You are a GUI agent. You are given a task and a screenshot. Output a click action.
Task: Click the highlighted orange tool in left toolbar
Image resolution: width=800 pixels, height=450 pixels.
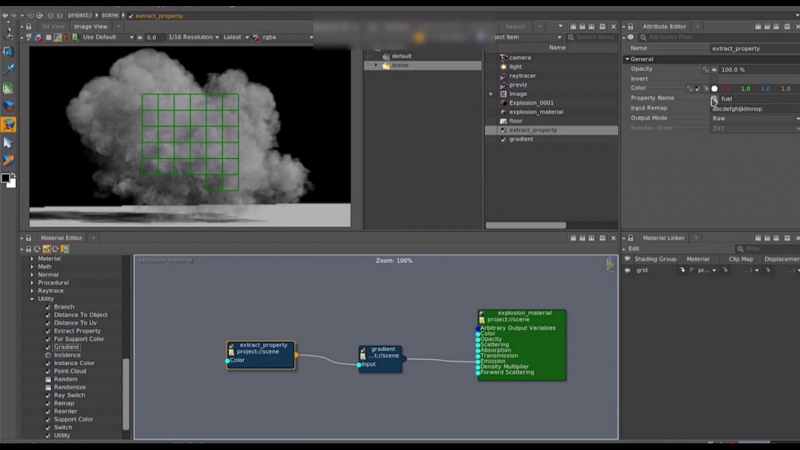point(8,124)
